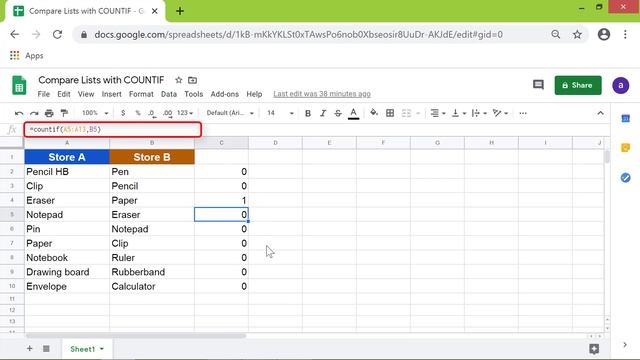Open the zoom 100% dropdown
The height and width of the screenshot is (360, 640).
pos(95,113)
